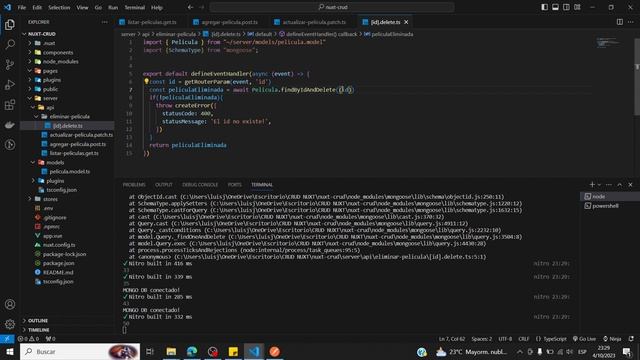
Task: Open the Selection menu
Action: pos(59,7)
